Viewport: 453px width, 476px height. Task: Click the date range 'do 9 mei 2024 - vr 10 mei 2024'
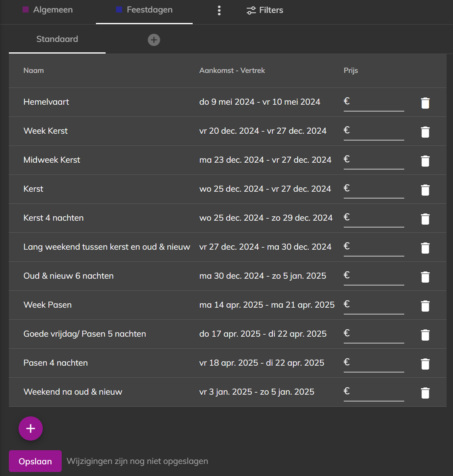260,102
